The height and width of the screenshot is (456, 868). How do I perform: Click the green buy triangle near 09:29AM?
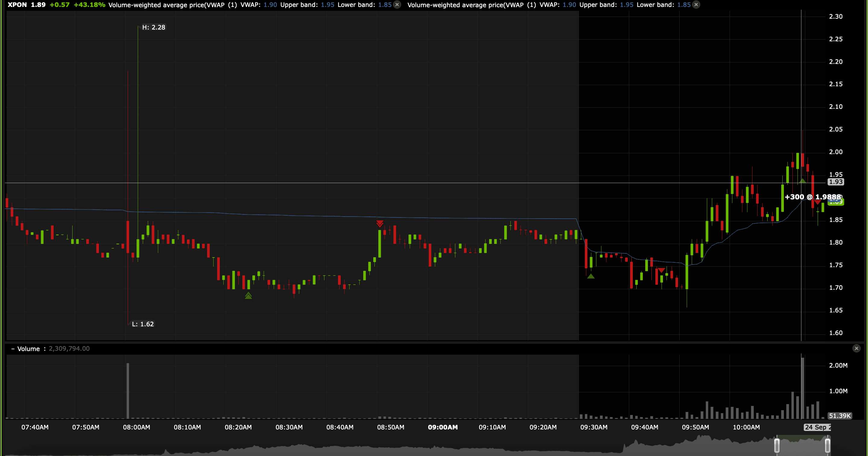click(591, 276)
